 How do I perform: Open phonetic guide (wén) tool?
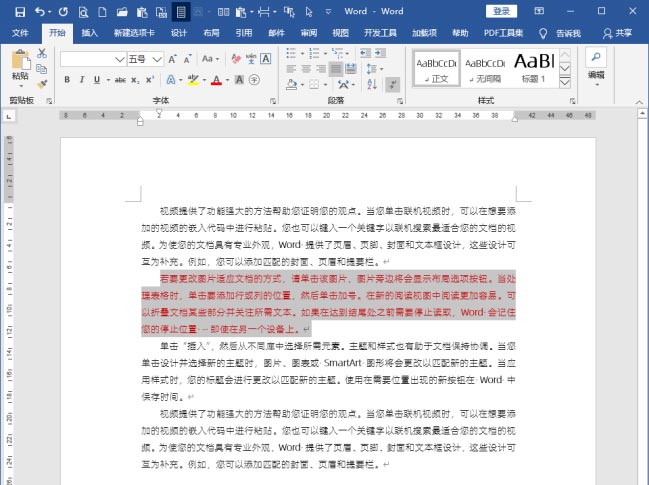click(251, 59)
